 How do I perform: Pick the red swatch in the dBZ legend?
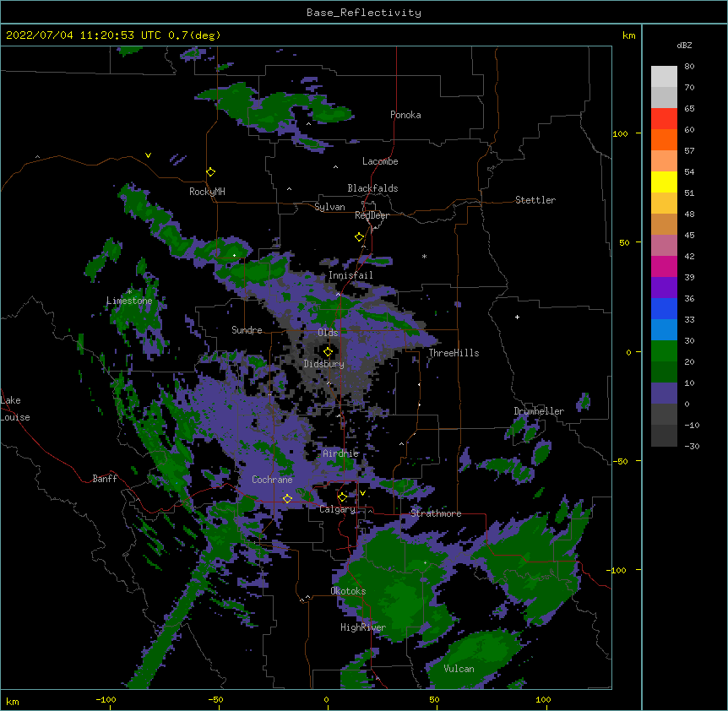point(664,118)
